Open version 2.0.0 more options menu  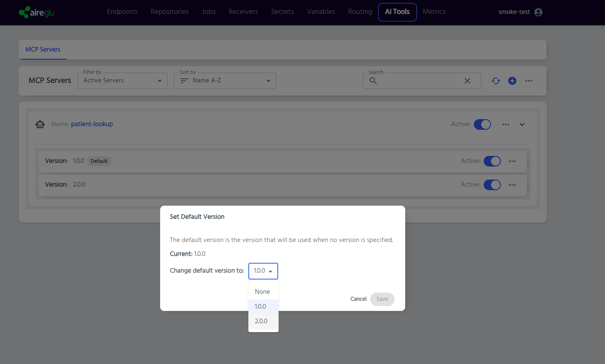pos(512,185)
